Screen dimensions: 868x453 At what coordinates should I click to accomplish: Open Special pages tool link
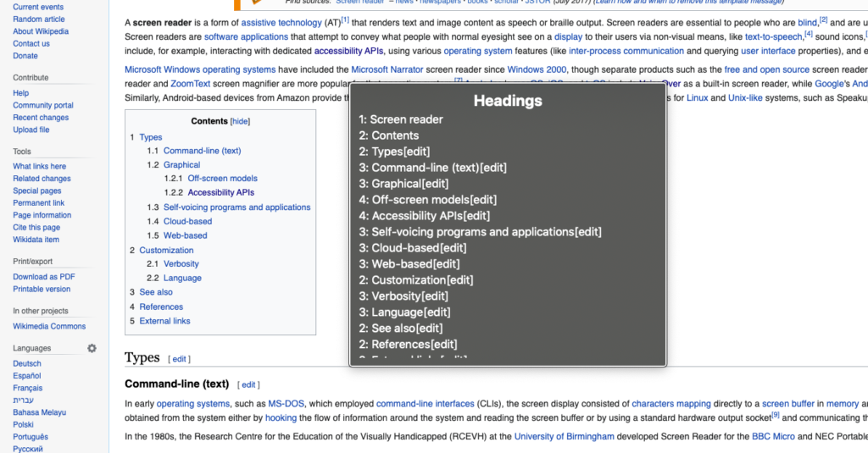[x=37, y=191]
